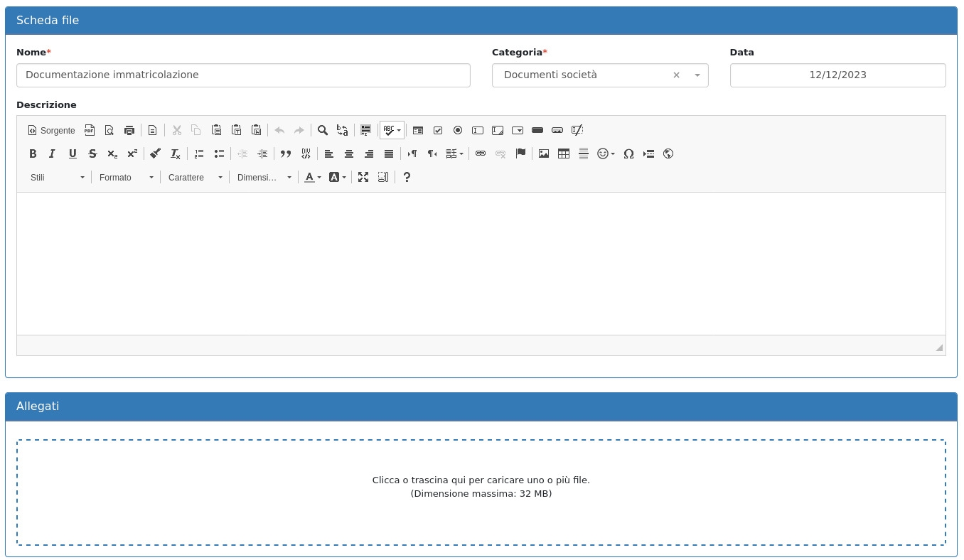Insert a link with the chain icon
Image resolution: width=964 pixels, height=560 pixels.
(481, 154)
